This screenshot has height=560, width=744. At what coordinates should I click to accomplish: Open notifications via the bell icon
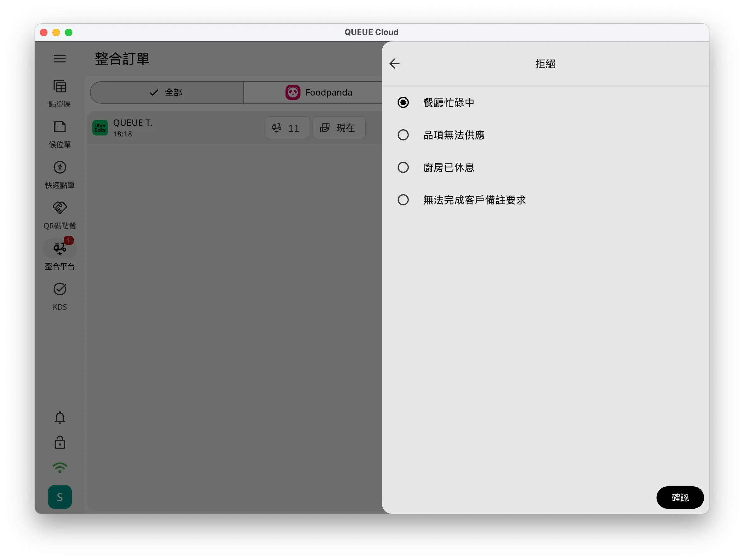point(60,417)
